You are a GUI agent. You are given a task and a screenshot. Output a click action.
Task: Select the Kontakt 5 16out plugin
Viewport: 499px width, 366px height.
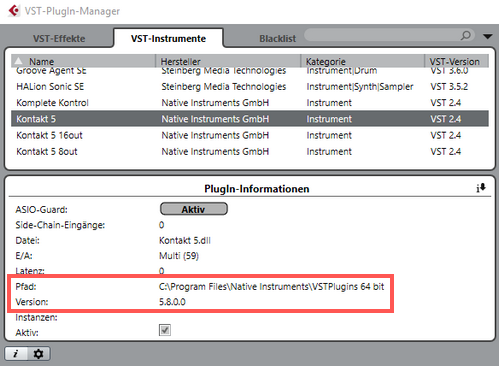click(250, 135)
